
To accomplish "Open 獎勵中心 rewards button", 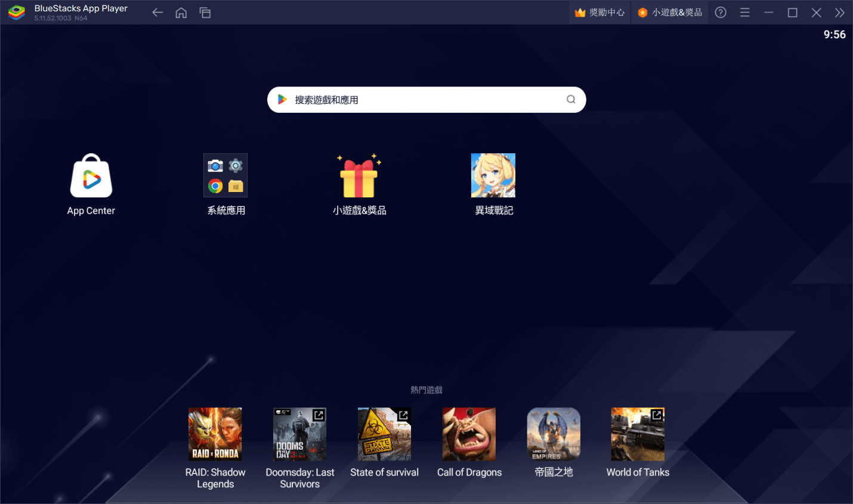I will [x=599, y=13].
